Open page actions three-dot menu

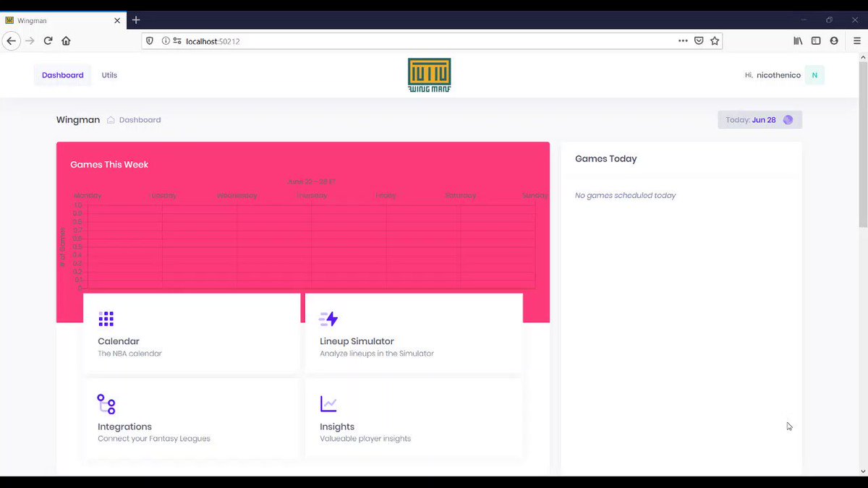[x=683, y=41]
